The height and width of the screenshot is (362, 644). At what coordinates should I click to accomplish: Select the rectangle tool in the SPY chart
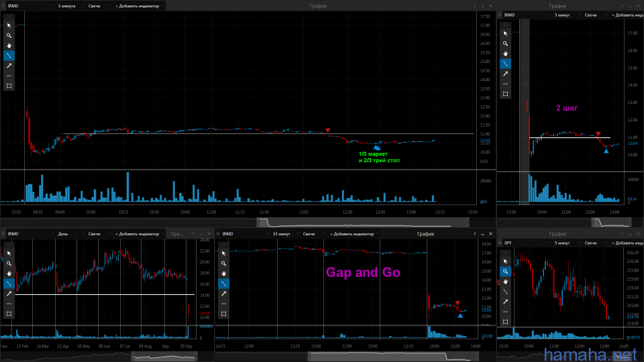point(506,322)
